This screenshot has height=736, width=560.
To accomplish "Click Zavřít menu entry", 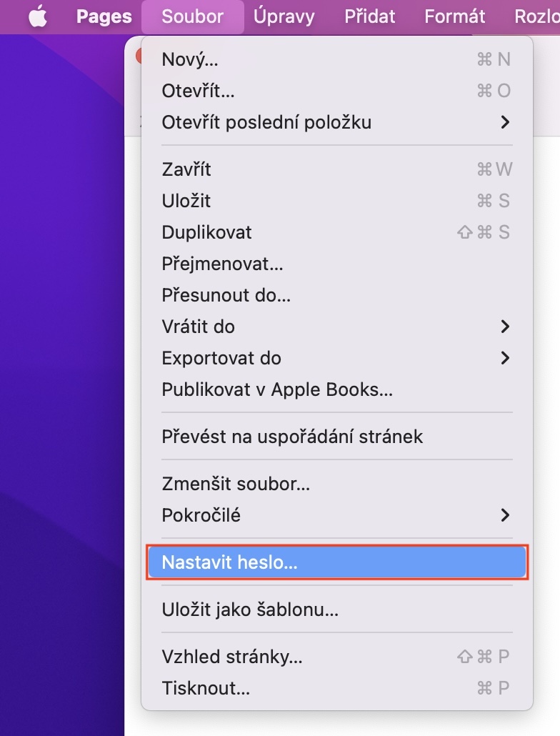I will tap(186, 169).
